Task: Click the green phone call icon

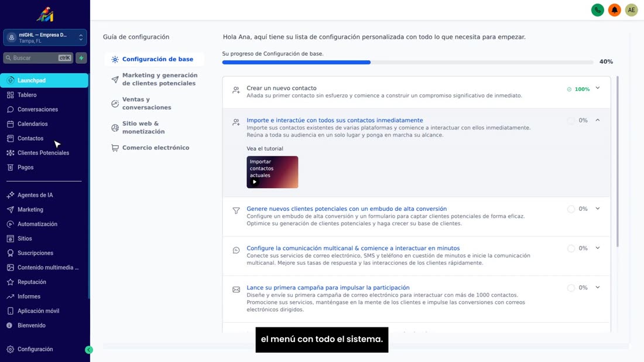Action: point(597,10)
